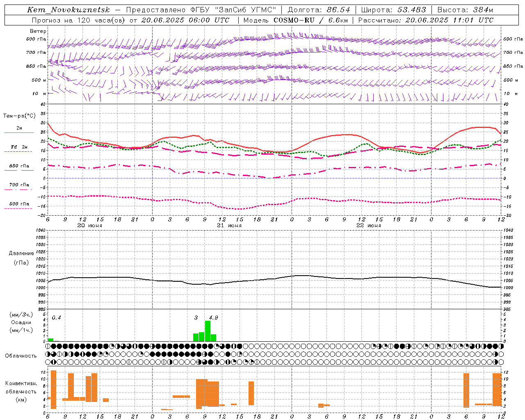
Task: Click the 850 гПа temperature legend entry
Action: click(19, 166)
